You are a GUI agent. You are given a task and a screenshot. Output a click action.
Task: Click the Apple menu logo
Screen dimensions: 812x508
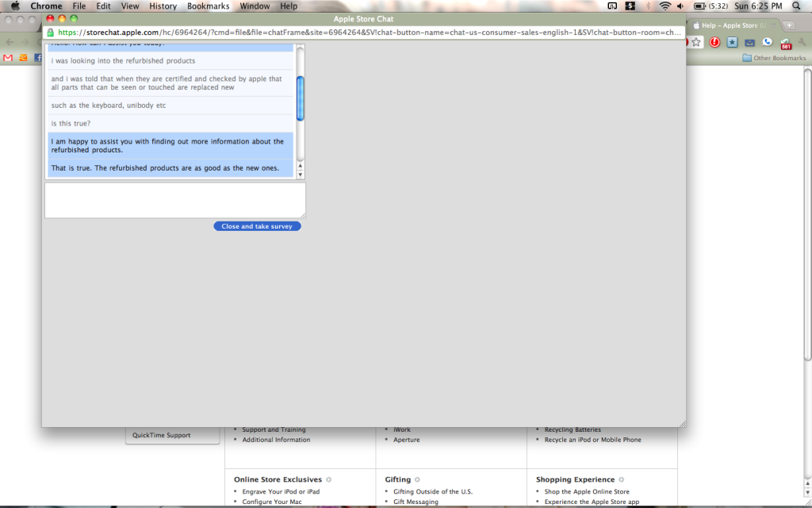tap(15, 6)
